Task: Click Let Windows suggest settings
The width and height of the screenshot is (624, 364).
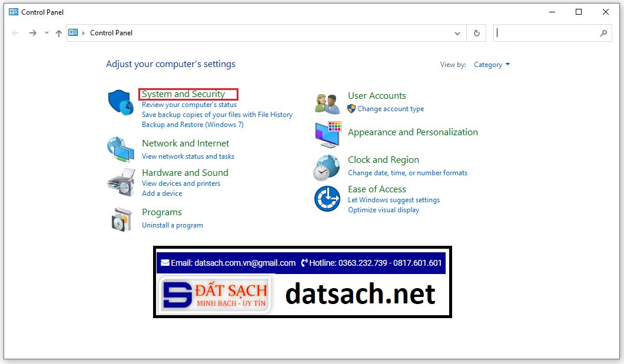Action: coord(393,200)
